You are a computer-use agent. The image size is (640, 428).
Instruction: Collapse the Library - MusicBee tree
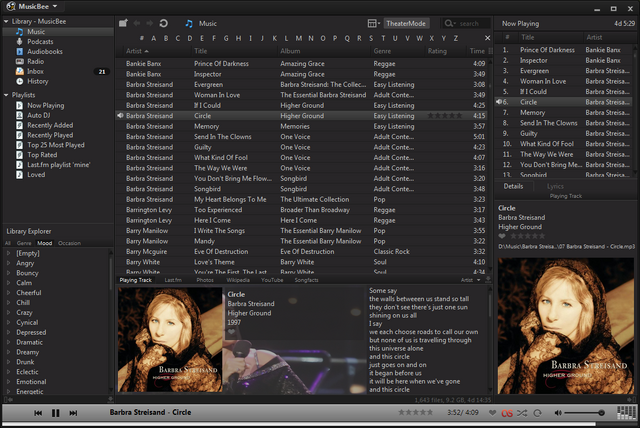(6, 21)
